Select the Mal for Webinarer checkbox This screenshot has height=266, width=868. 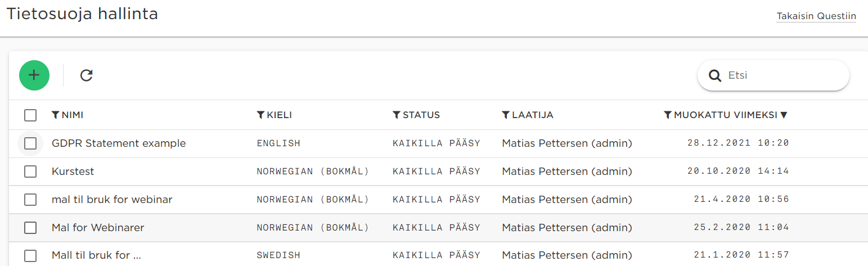tap(30, 228)
